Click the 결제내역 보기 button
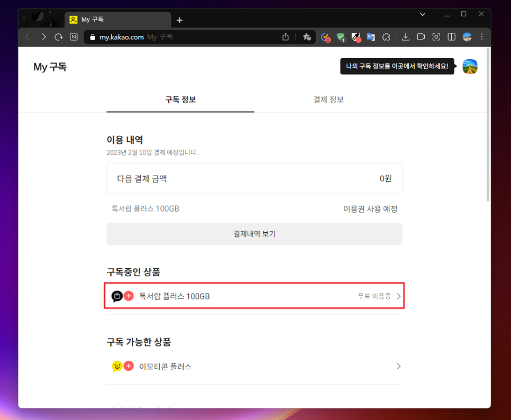 coord(254,234)
